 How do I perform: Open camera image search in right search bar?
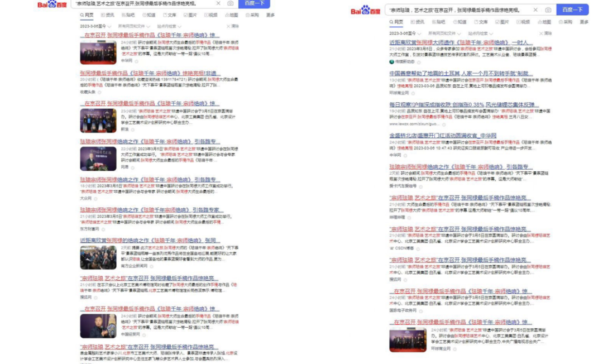point(548,10)
